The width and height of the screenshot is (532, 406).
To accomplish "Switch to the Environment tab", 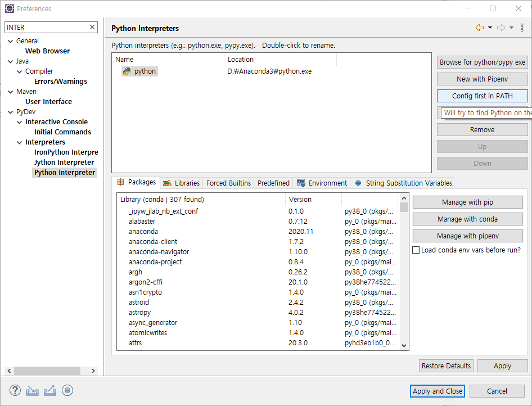I will (x=322, y=183).
